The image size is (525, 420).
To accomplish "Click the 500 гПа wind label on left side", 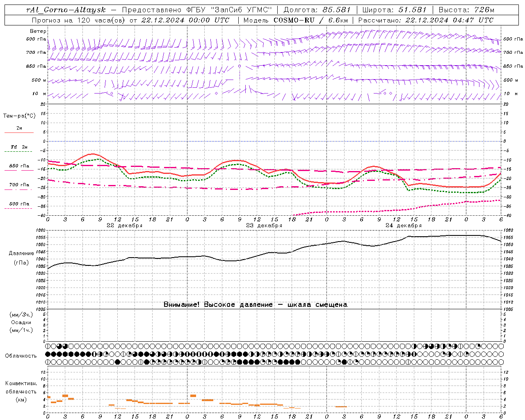I will click(36, 39).
